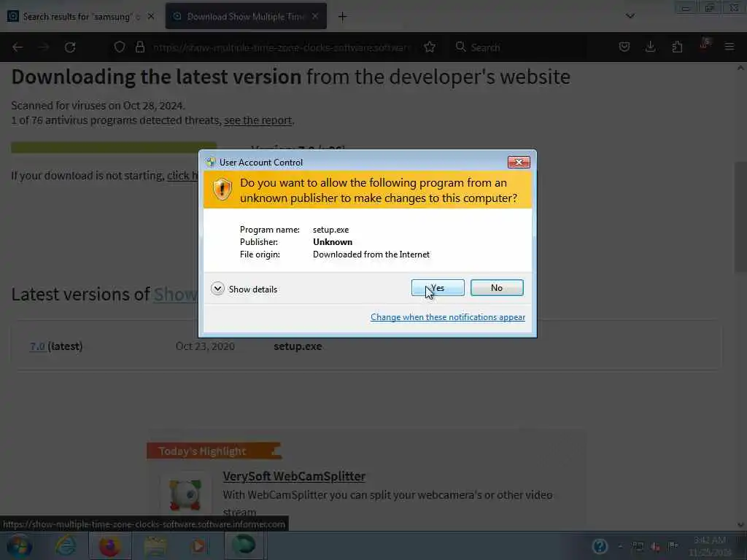The width and height of the screenshot is (747, 560).
Task: Click Today's Highlight banner
Action: (x=214, y=451)
